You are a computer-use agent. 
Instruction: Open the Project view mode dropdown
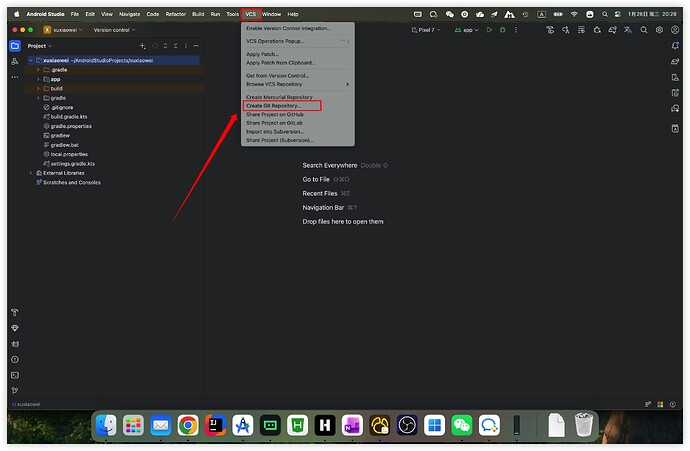pos(40,46)
